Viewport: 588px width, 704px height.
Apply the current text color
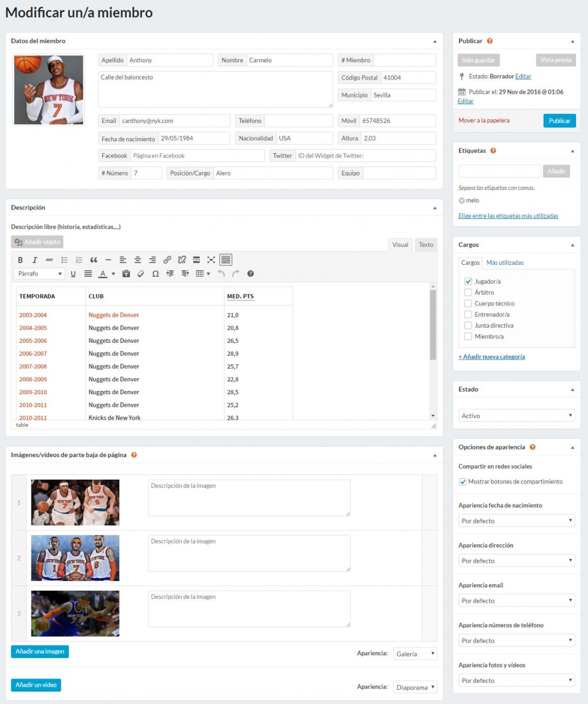(x=103, y=273)
